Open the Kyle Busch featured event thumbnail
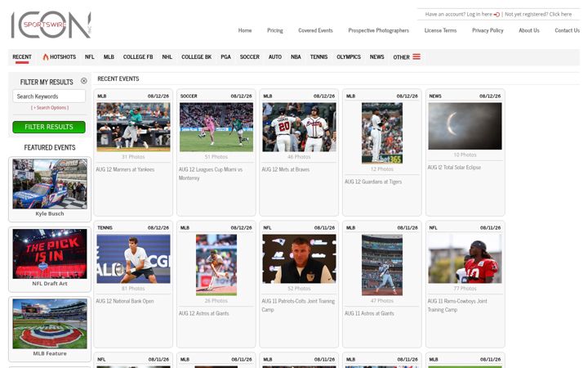This screenshot has height=368, width=588. click(x=50, y=184)
